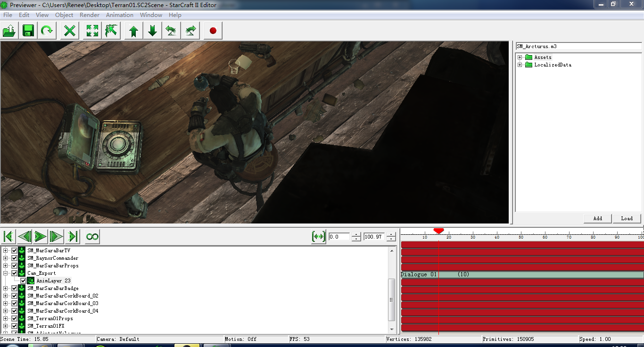Click the LocalizedData folder icon

(x=528, y=65)
